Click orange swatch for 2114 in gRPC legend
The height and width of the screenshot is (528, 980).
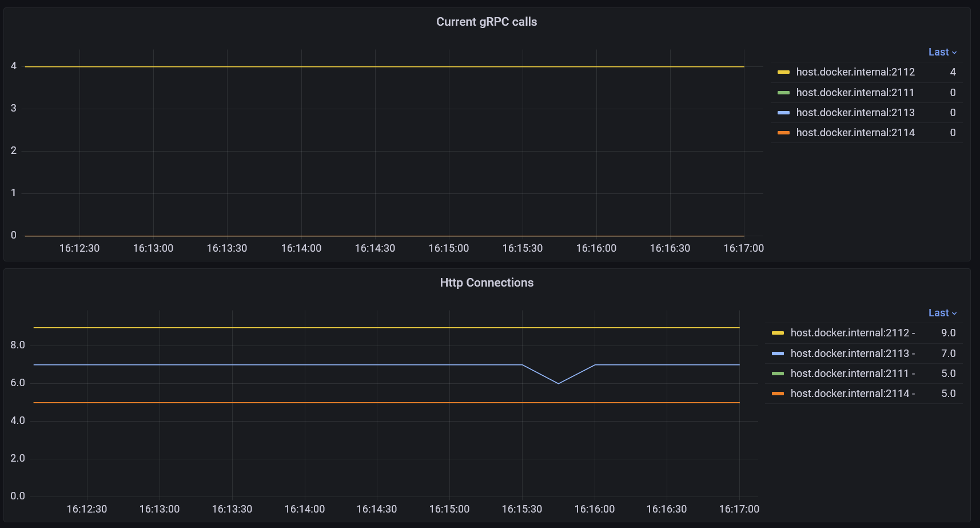click(x=783, y=133)
